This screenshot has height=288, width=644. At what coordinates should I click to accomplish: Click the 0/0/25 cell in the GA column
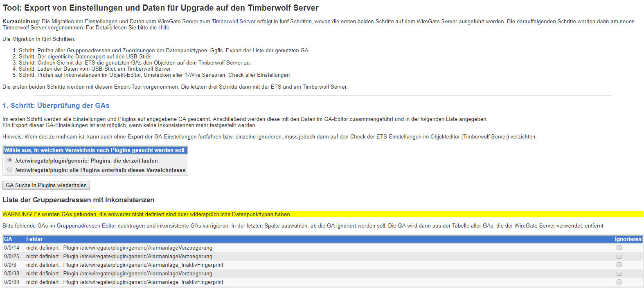click(12, 257)
